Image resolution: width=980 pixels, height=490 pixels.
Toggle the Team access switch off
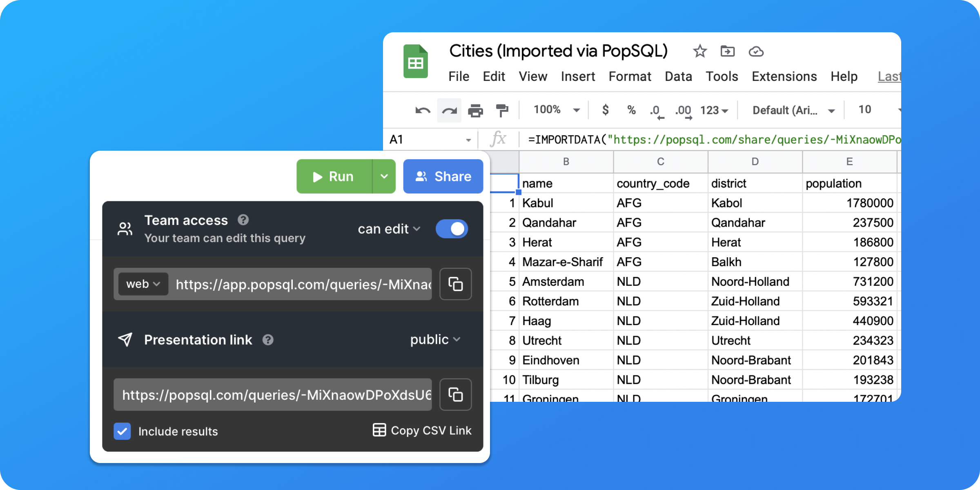click(452, 229)
